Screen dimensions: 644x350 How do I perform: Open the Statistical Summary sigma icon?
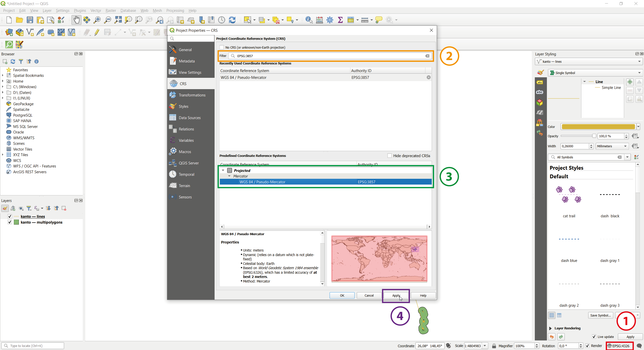[340, 20]
